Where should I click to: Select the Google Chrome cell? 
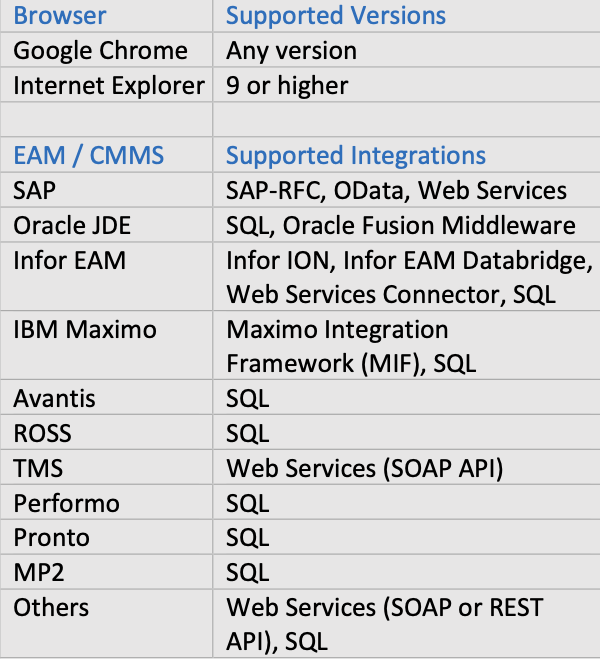tap(100, 51)
